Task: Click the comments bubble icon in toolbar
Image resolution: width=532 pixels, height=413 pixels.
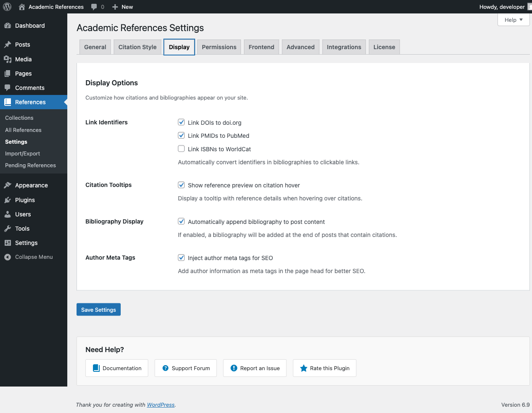Action: click(x=94, y=7)
